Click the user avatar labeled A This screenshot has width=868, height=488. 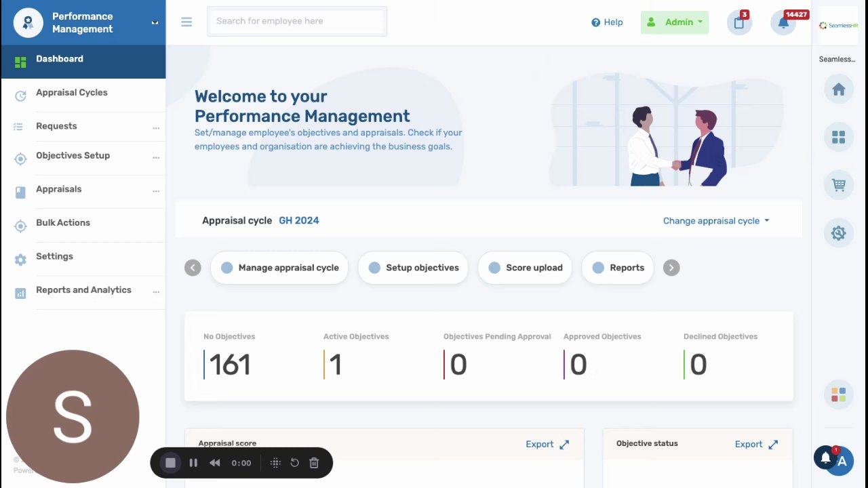click(x=842, y=462)
